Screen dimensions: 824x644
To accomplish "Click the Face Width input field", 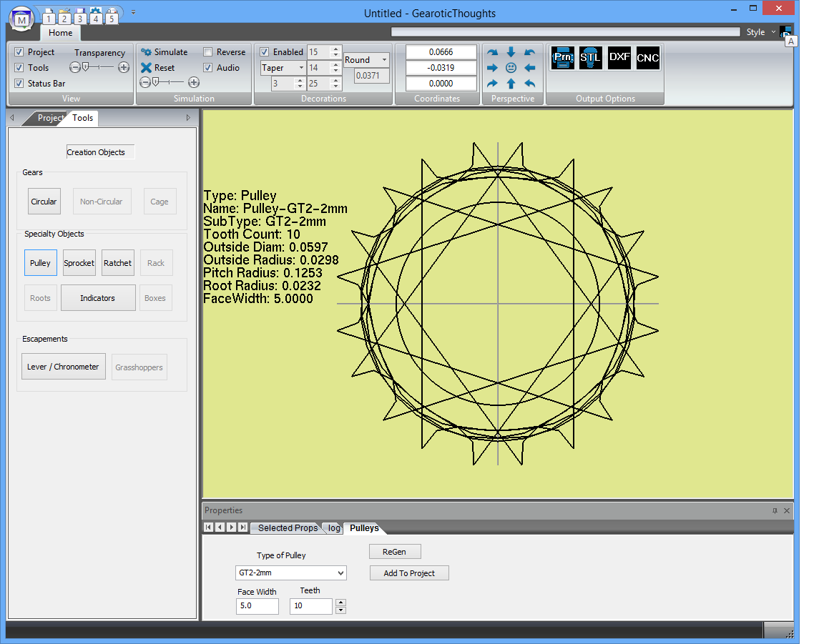I will click(257, 606).
